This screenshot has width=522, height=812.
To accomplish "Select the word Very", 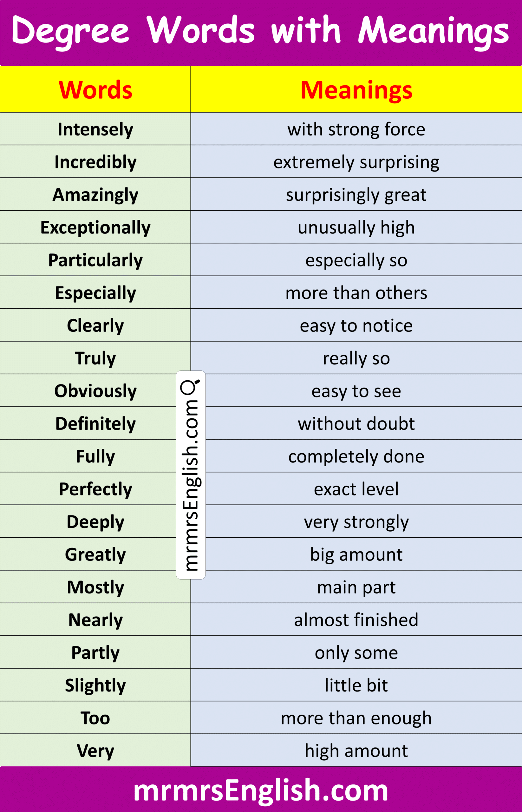I will coord(95,751).
